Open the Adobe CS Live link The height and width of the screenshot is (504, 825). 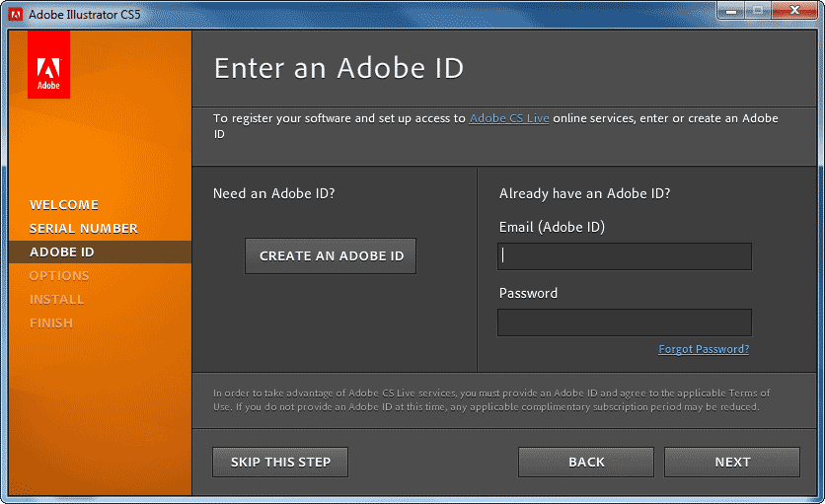point(509,118)
